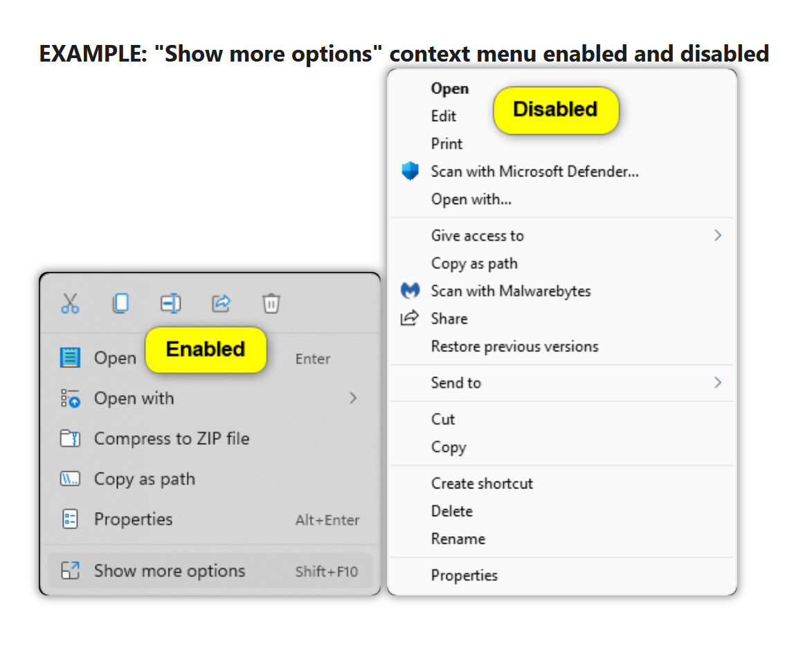Image resolution: width=812 pixels, height=651 pixels.
Task: Choose Create shortcut from the menu
Action: 482,484
